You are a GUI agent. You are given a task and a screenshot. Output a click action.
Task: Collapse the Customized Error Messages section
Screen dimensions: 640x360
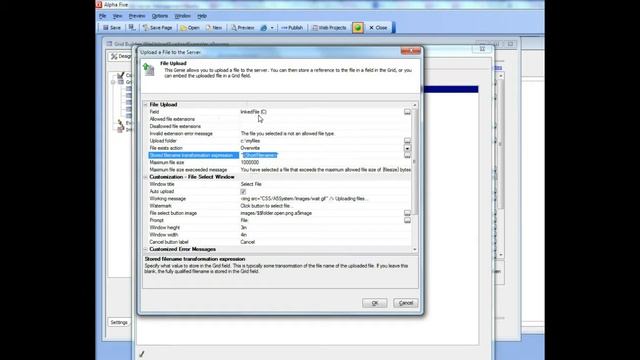point(146,249)
